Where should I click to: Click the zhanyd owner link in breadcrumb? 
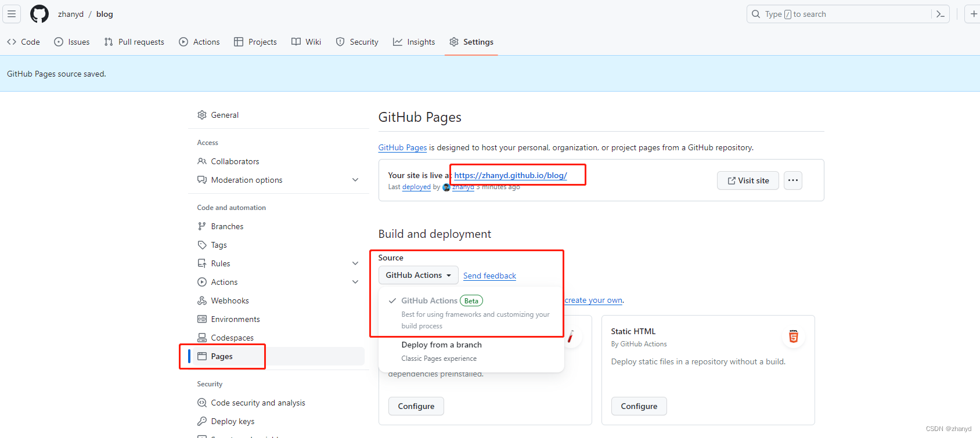click(x=71, y=14)
